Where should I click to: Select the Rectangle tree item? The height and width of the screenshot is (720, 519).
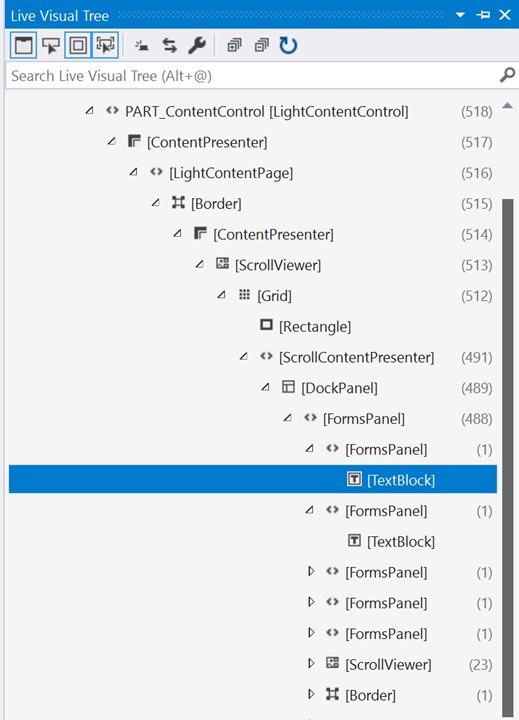tap(315, 326)
